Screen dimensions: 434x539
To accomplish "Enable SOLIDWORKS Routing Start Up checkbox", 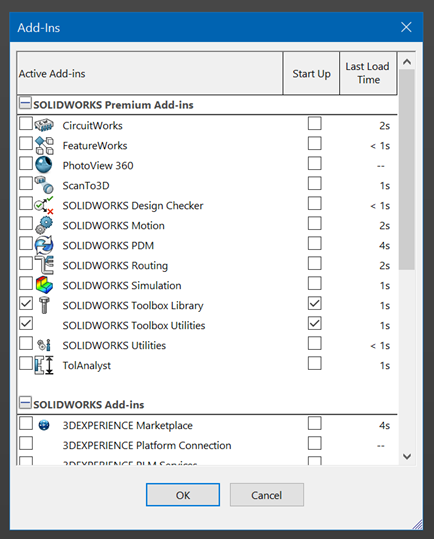I will (314, 264).
